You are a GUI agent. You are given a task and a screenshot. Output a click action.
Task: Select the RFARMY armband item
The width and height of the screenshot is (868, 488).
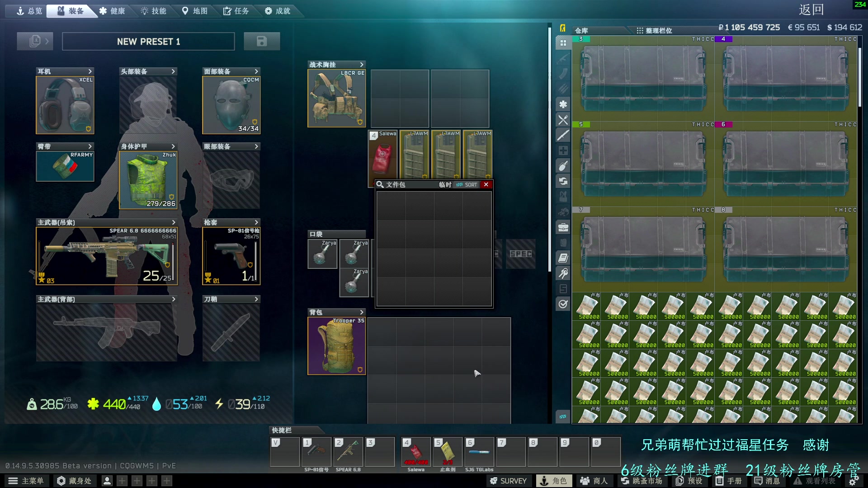tap(65, 166)
